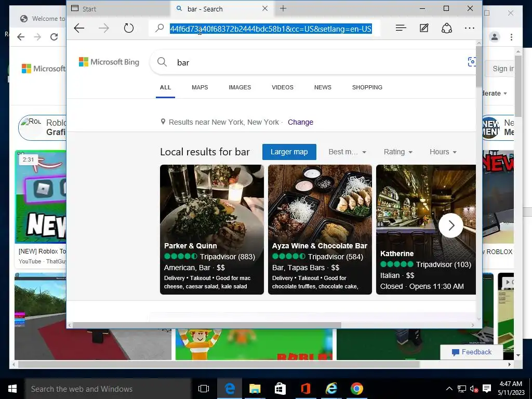Click the Chrome window horizontal scrollbar
Viewport: 532px width, 399px height.
coord(219,364)
